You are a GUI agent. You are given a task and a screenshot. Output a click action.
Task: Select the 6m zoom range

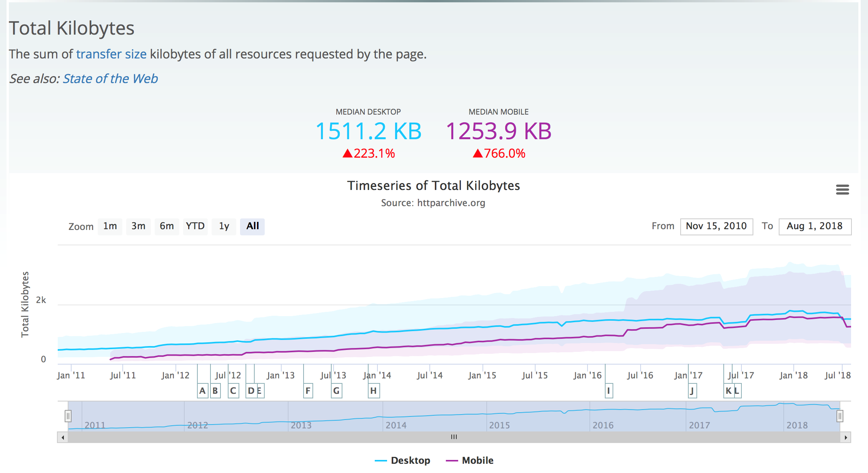click(x=167, y=226)
